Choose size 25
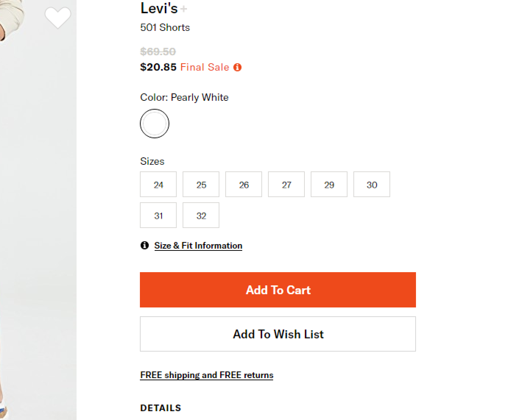The image size is (522, 420). click(201, 185)
